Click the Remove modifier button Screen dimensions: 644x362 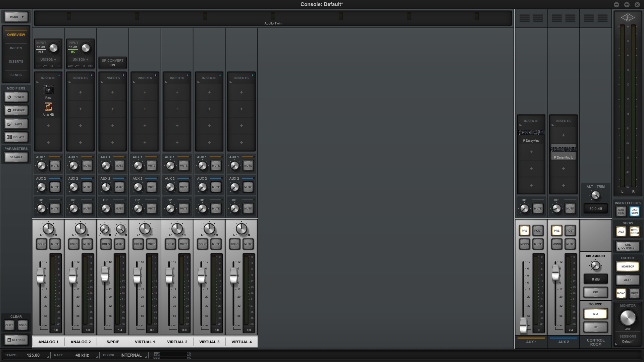pyautogui.click(x=16, y=110)
